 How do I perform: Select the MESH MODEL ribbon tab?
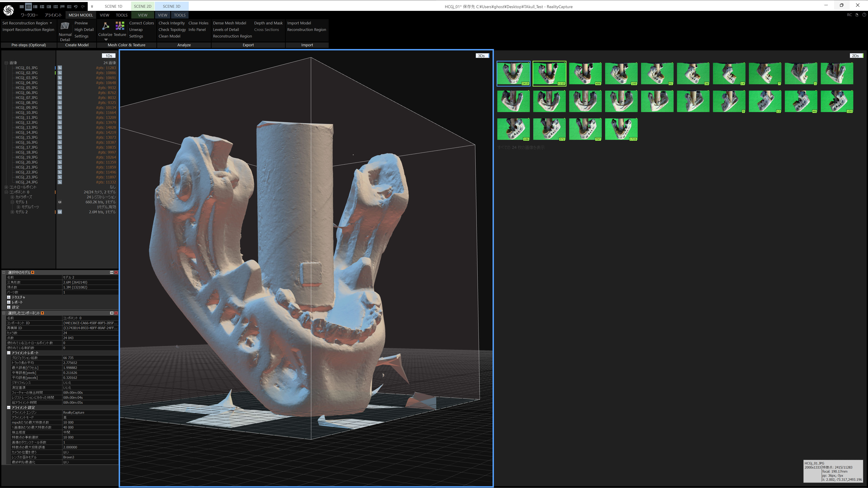click(80, 15)
